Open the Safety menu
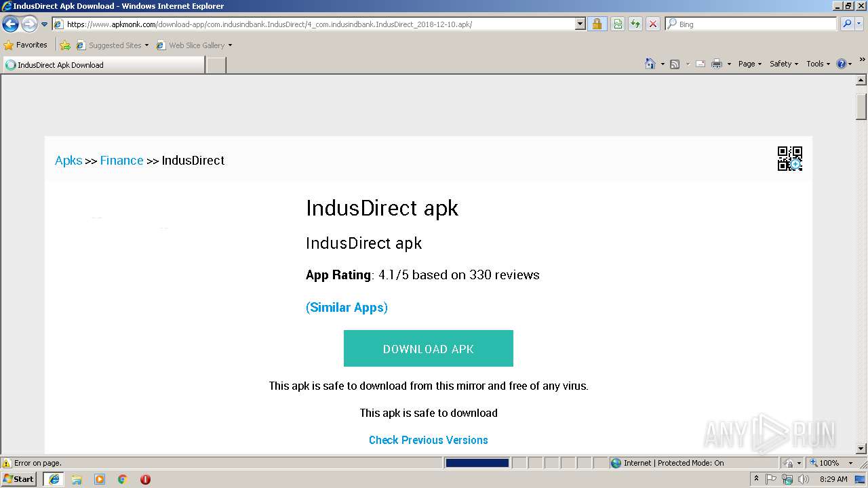The width and height of the screenshot is (868, 488). pos(784,64)
